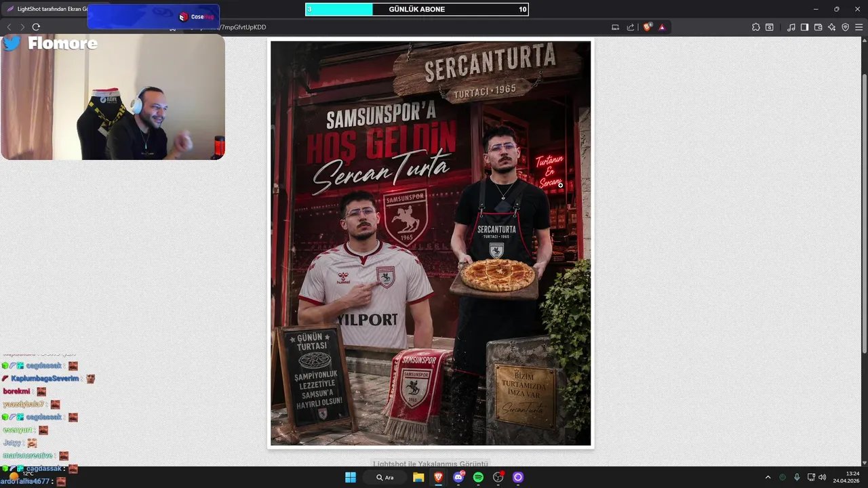This screenshot has width=868, height=488.
Task: Open the browser hamburger main menu
Action: coord(859,27)
